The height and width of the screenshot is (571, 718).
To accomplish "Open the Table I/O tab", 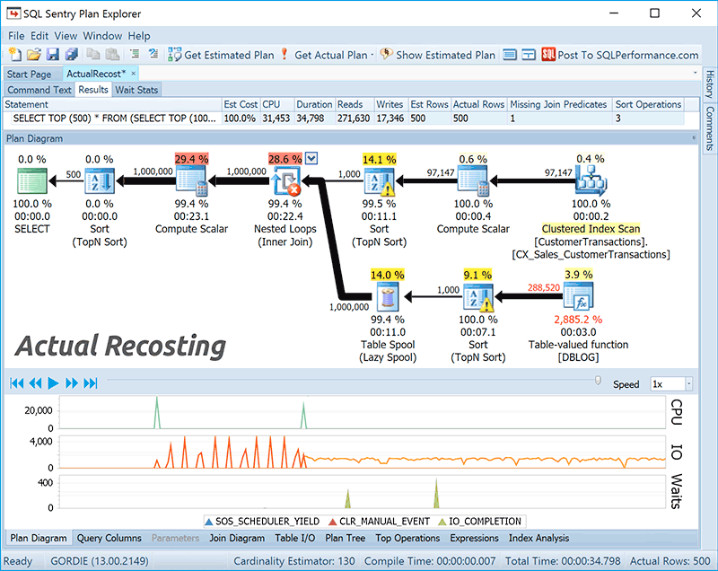I will pos(295,538).
